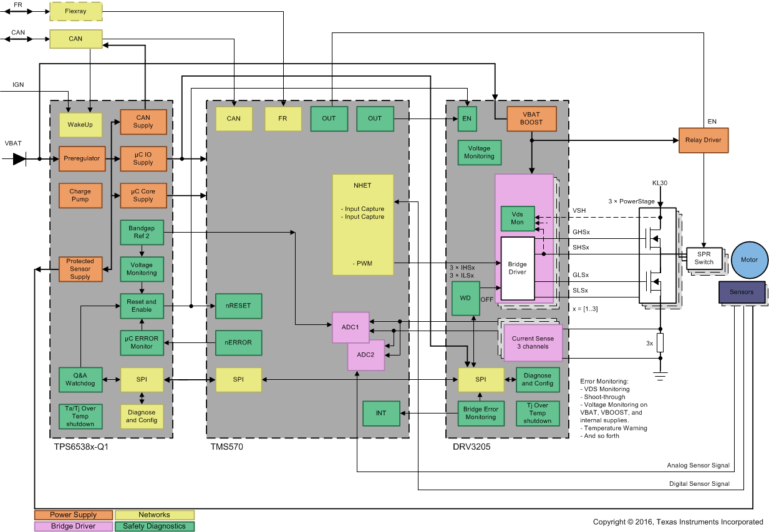Toggle the WD block in DRV3205
This screenshot has height=532, width=769.
[x=465, y=297]
